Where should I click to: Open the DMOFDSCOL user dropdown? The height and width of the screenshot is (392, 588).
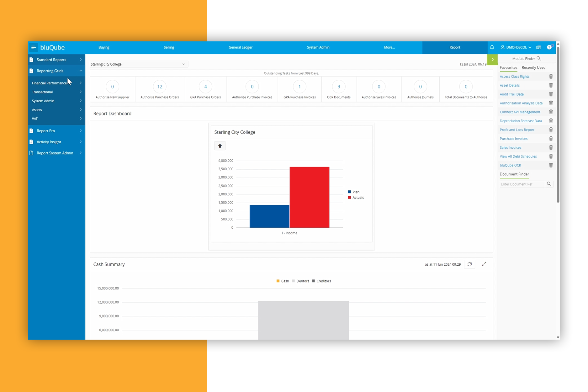516,47
